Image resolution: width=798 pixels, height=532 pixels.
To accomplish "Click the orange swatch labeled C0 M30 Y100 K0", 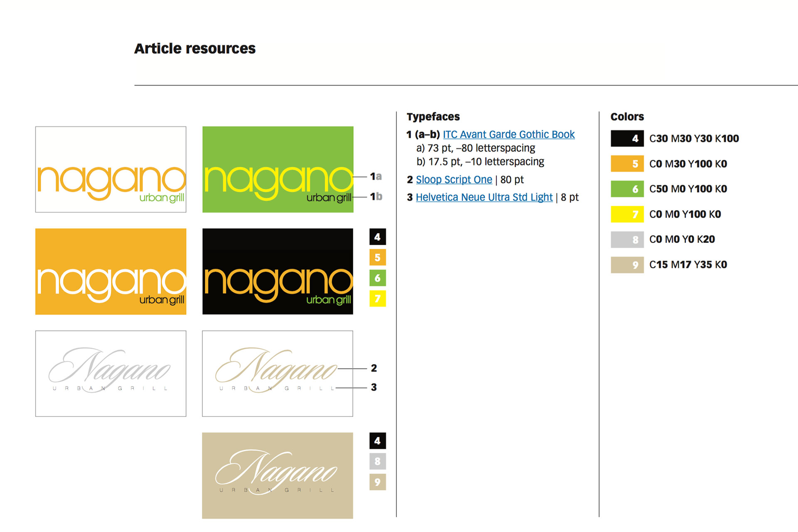I will (x=627, y=164).
